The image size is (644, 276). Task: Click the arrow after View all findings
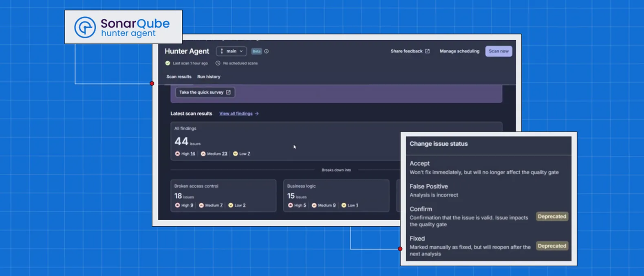coord(257,114)
